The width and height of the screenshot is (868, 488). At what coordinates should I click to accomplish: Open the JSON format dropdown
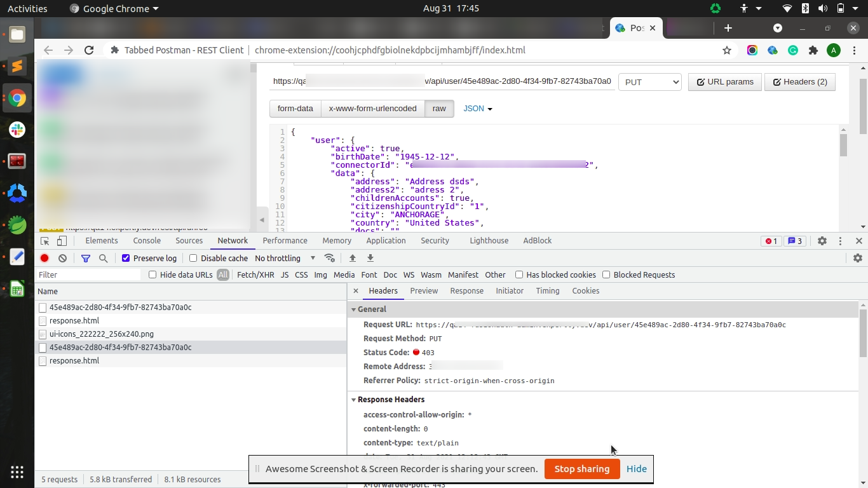[478, 109]
